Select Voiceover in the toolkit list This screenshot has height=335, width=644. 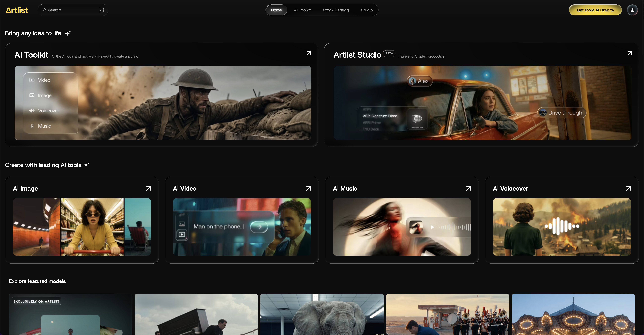pyautogui.click(x=49, y=111)
